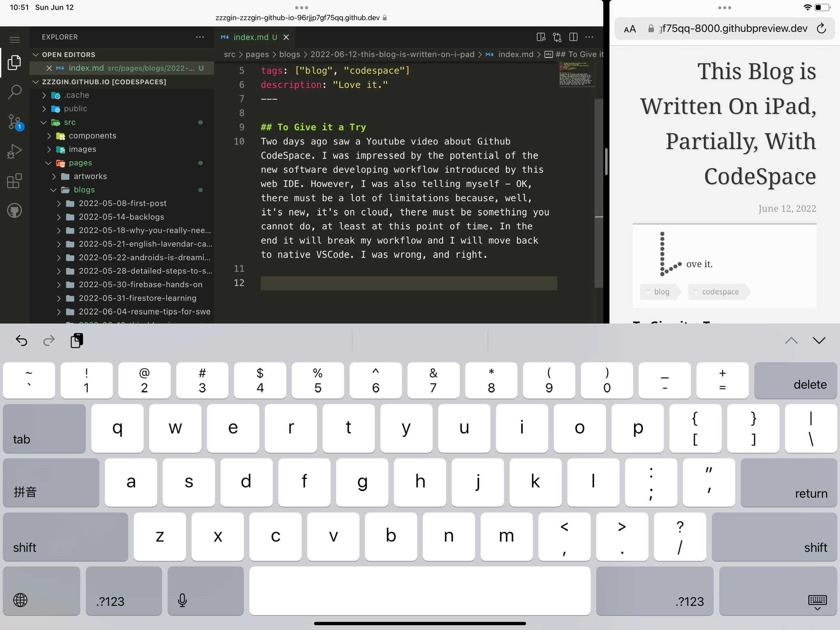Tap the tab key
The image size is (840, 630).
click(x=44, y=428)
